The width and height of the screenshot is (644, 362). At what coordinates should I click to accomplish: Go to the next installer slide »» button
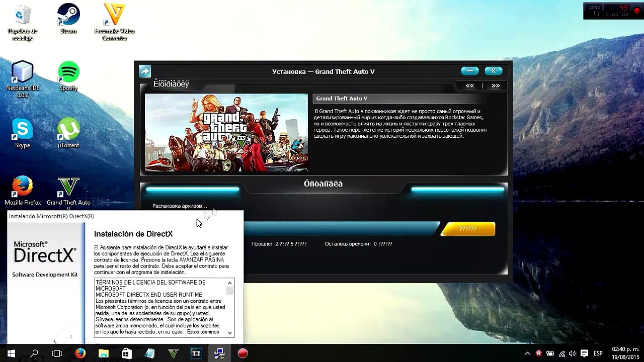coord(496,85)
